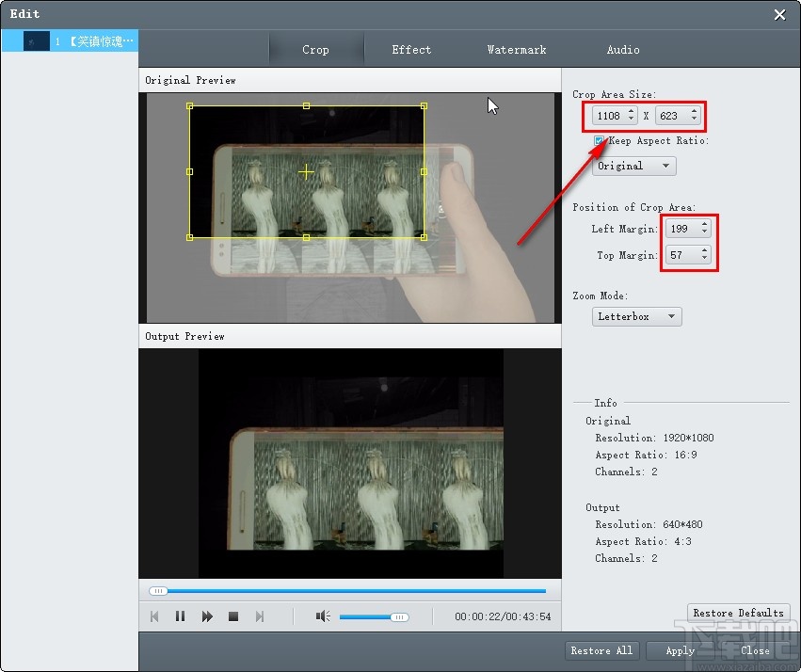Open the Original aspect ratio dropdown
This screenshot has height=672, width=801.
tap(634, 166)
